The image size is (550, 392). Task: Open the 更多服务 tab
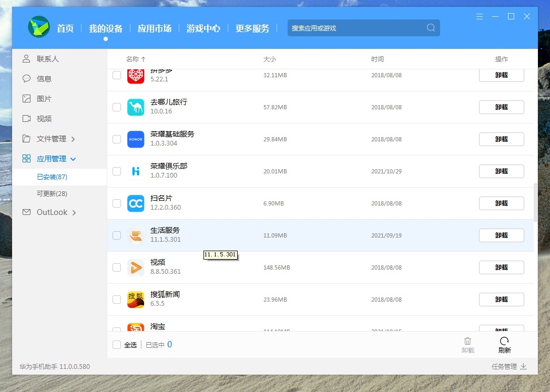pos(252,28)
